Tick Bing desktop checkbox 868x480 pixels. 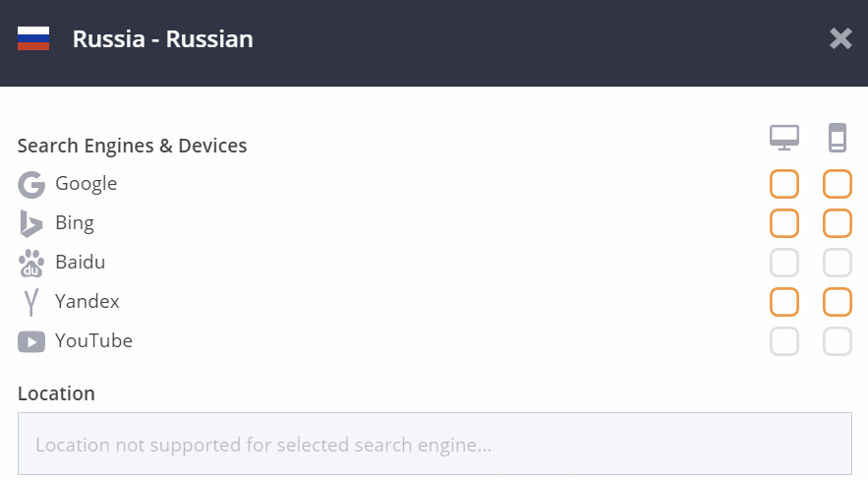click(784, 223)
